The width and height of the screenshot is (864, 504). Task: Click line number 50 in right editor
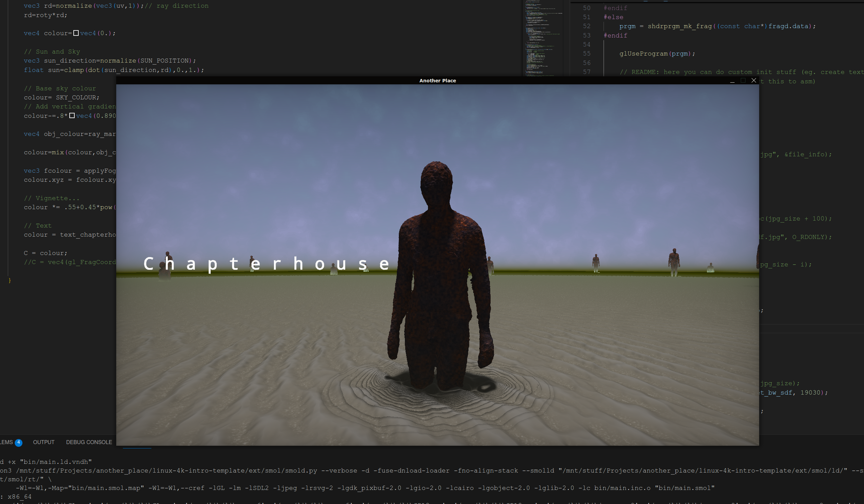(x=587, y=8)
